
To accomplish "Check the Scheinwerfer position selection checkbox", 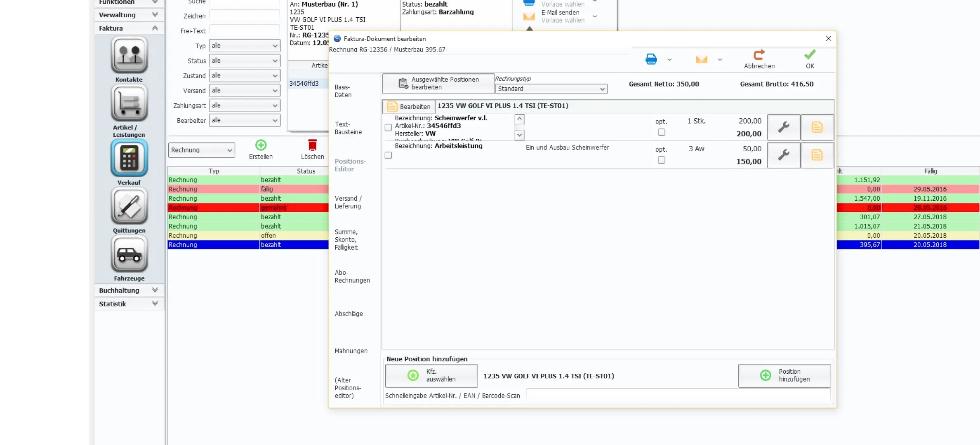I will click(388, 128).
